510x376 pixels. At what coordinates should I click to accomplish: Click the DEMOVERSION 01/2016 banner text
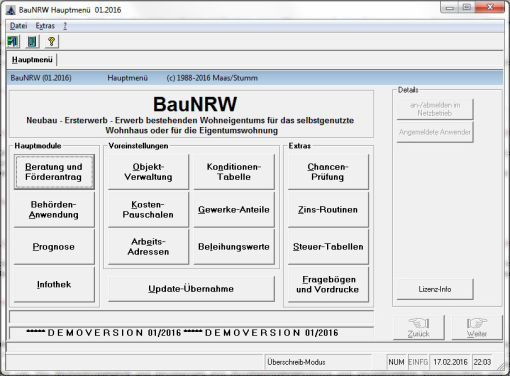[x=182, y=333]
